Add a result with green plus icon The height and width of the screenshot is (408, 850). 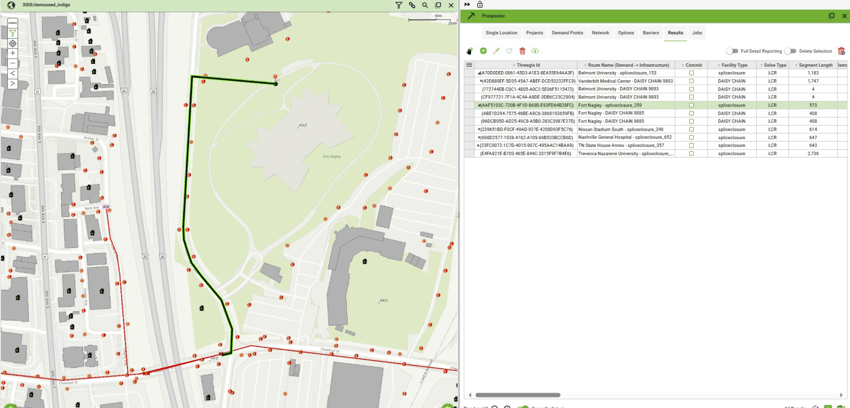coord(484,51)
